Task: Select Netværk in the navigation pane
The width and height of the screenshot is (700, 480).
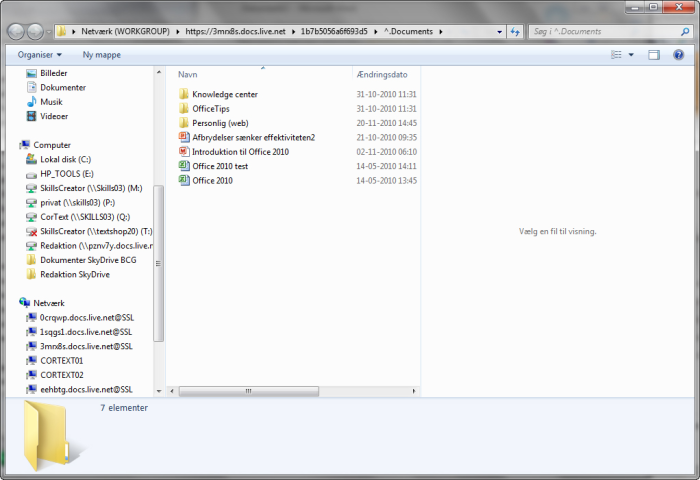Action: pyautogui.click(x=49, y=303)
